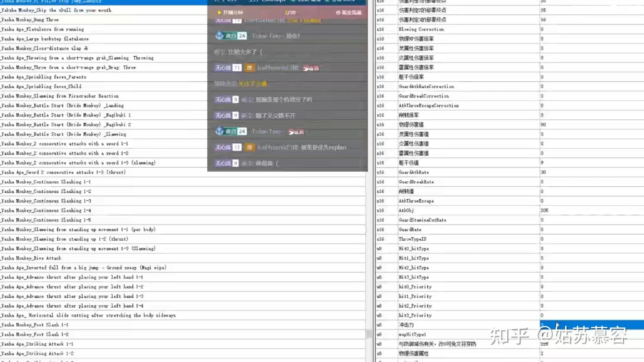Click the orange 房 badge in IcePhoenix replan message
The image size is (644, 362).
(249, 147)
